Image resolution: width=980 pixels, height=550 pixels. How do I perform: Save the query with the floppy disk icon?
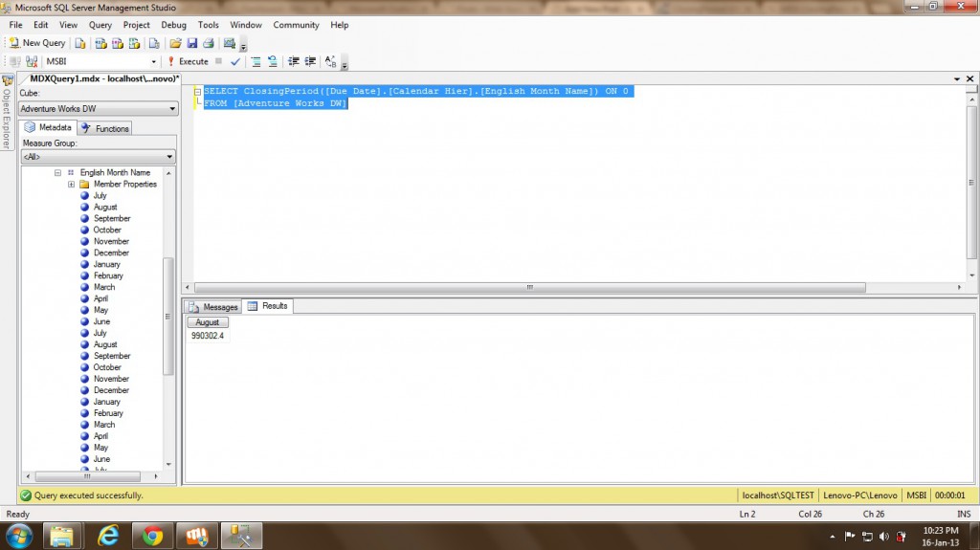pos(191,43)
